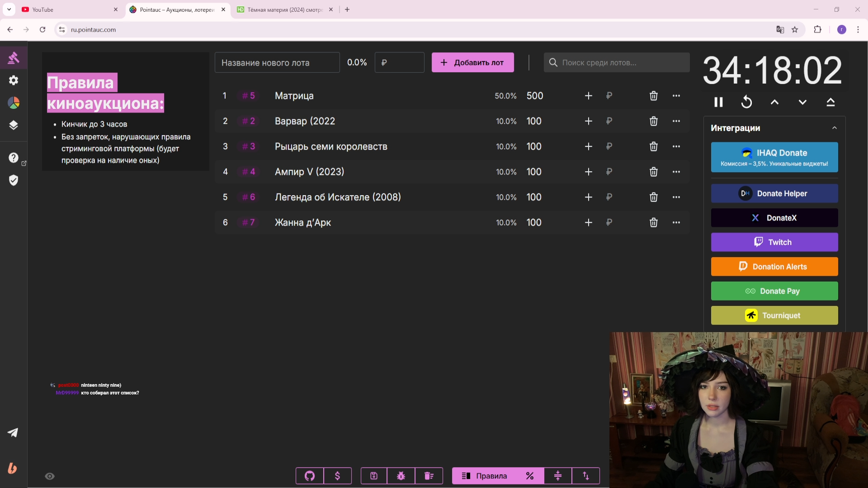The width and height of the screenshot is (868, 488).
Task: Toggle the eye visibility icon
Action: pos(50,476)
